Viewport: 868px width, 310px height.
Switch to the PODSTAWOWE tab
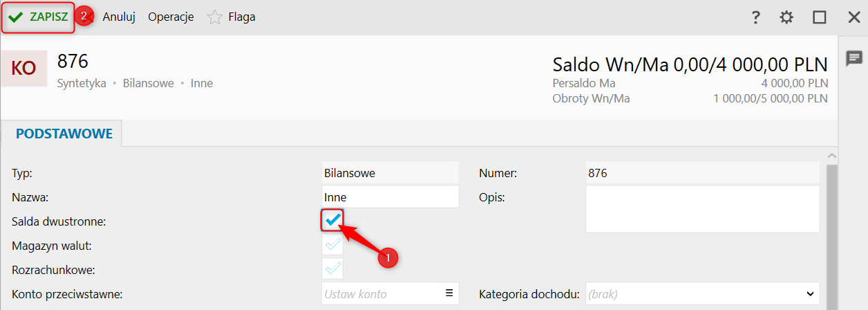tap(64, 134)
